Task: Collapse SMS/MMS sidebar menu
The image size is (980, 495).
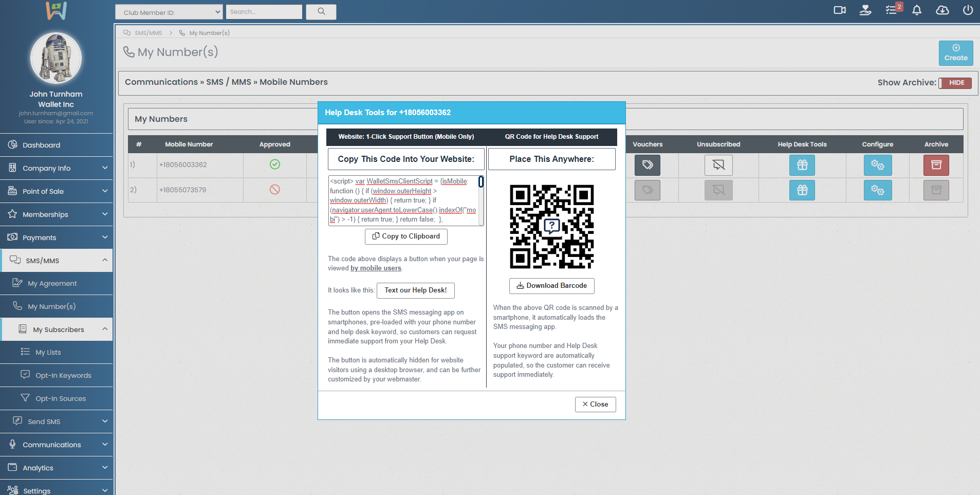Action: pyautogui.click(x=56, y=261)
